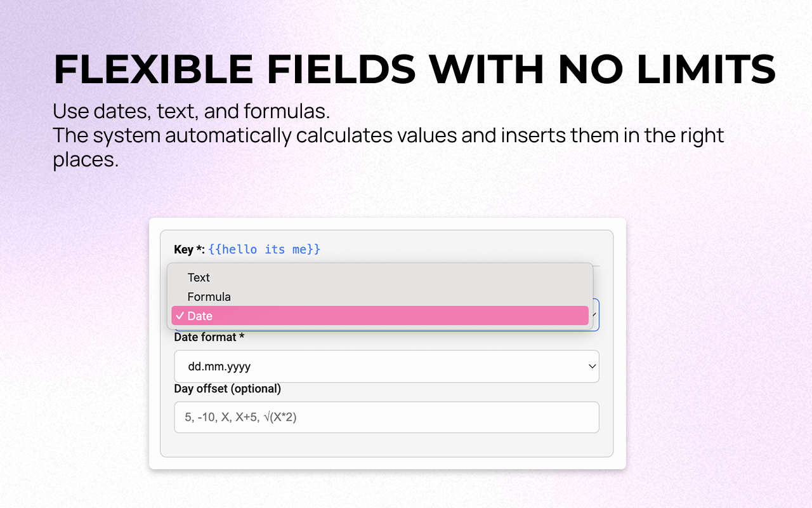Click the {{hello its me}} key value

coord(265,250)
